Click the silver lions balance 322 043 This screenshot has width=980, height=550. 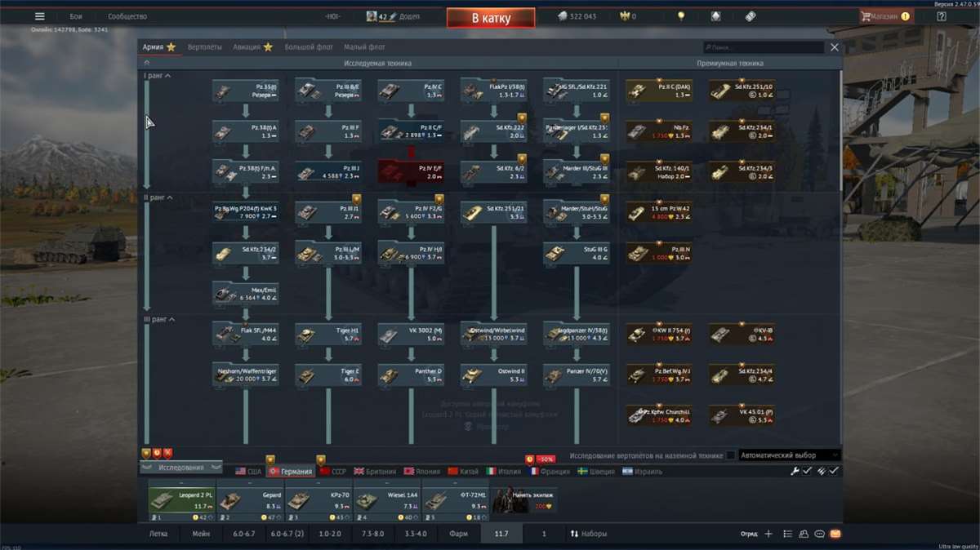[x=577, y=16]
